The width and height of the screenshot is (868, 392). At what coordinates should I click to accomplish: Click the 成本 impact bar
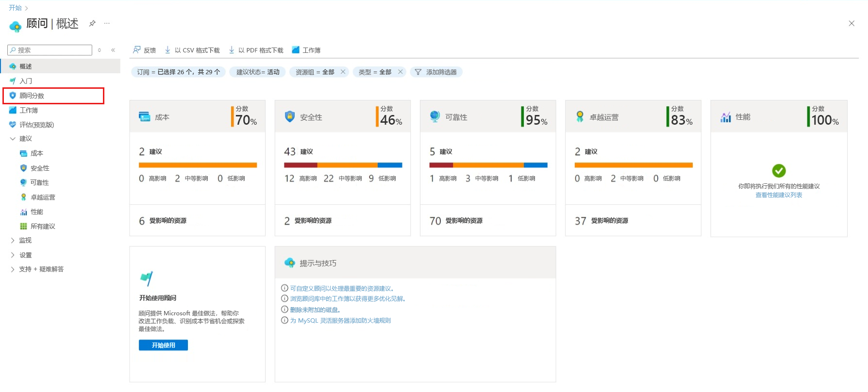pos(198,165)
